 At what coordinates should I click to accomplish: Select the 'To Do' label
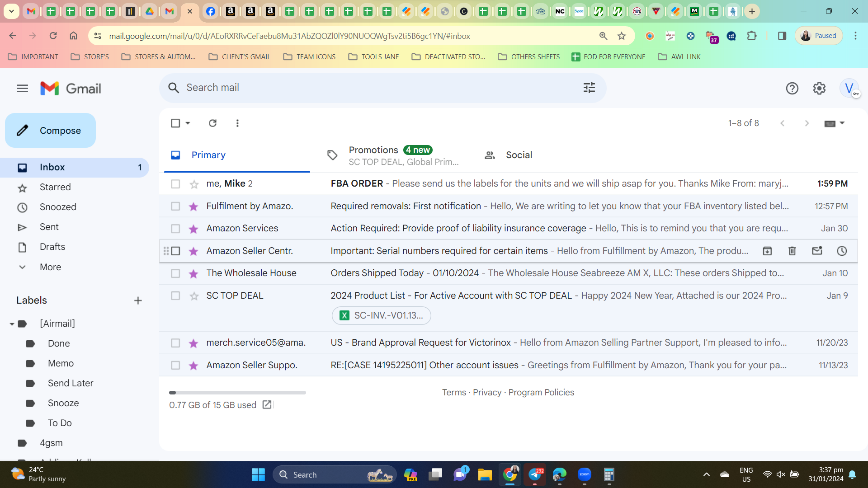tap(60, 423)
